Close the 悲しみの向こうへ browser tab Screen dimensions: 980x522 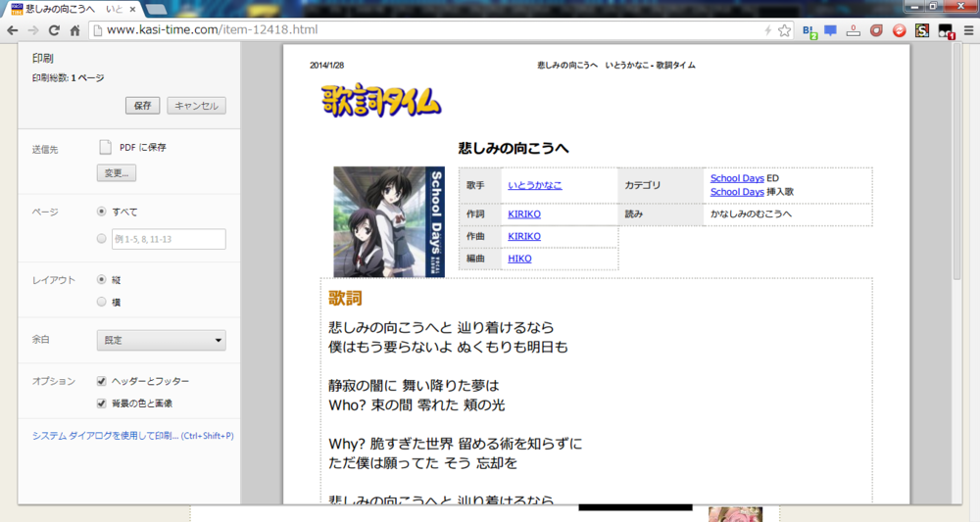coord(132,10)
